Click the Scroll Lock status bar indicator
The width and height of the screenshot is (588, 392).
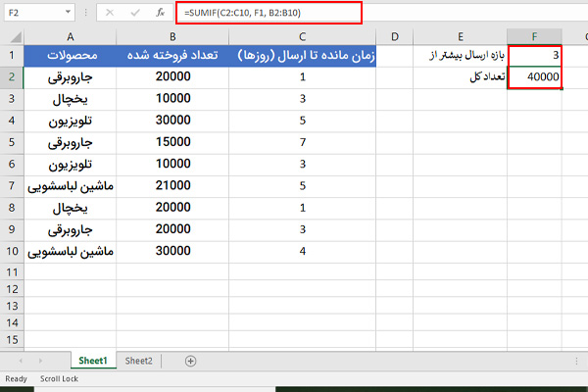[58, 378]
